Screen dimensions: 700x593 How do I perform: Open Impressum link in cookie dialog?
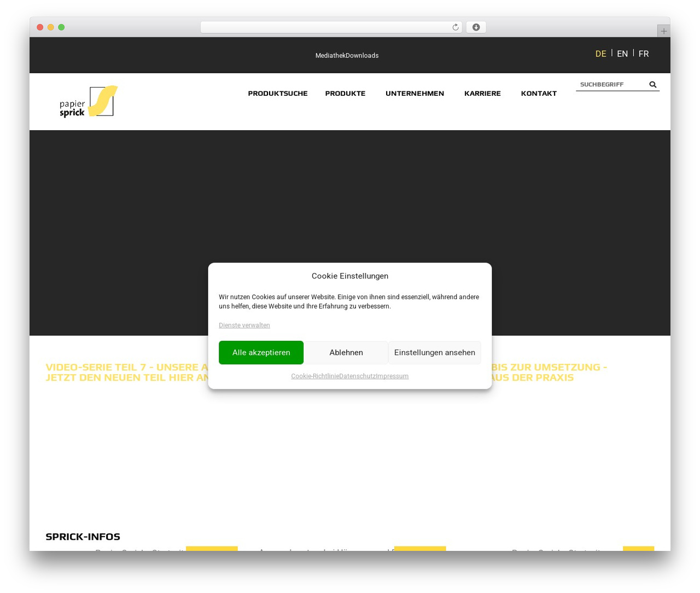coord(392,376)
